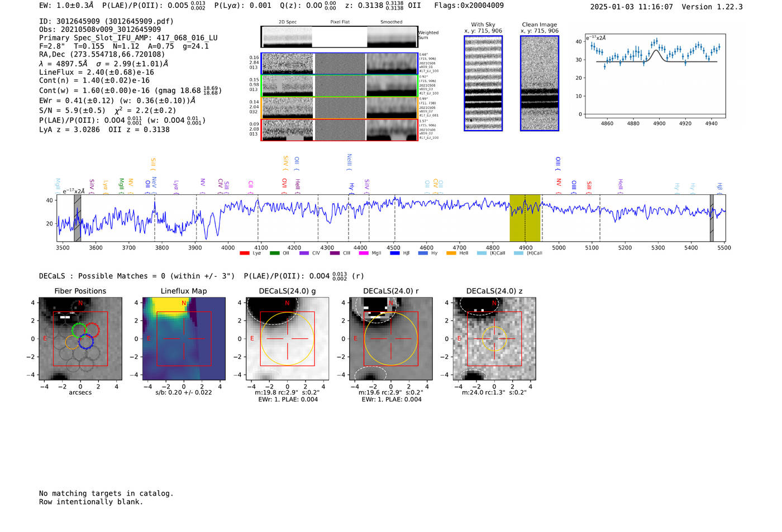Click the yellow highlighted band at 4900 Å
782x532 pixels.
pyautogui.click(x=525, y=218)
